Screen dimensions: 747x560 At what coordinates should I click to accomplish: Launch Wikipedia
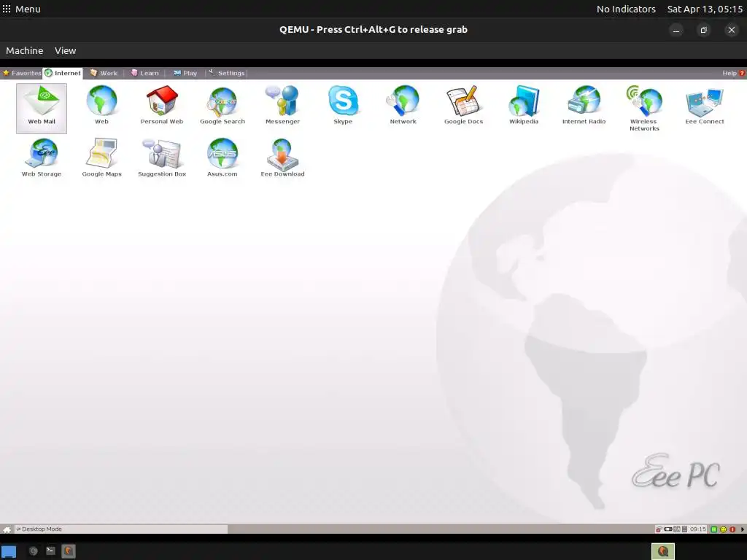pos(524,105)
